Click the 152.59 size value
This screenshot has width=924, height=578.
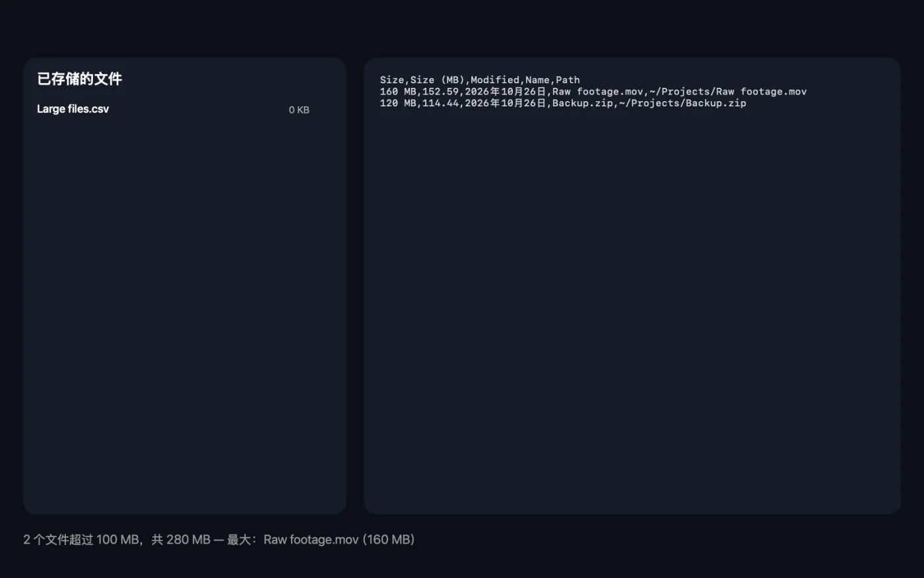pos(440,92)
